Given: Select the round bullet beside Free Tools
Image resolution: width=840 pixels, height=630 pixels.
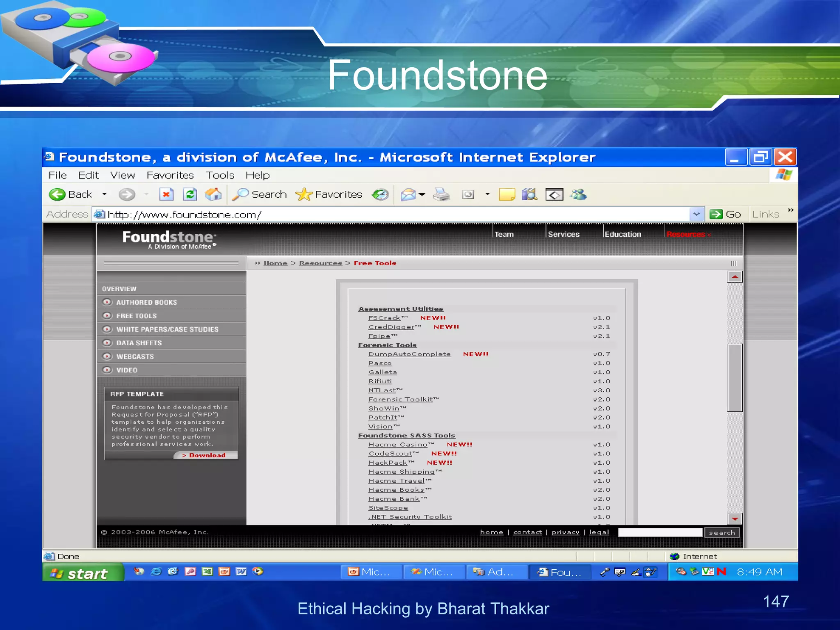Looking at the screenshot, I should (x=107, y=315).
